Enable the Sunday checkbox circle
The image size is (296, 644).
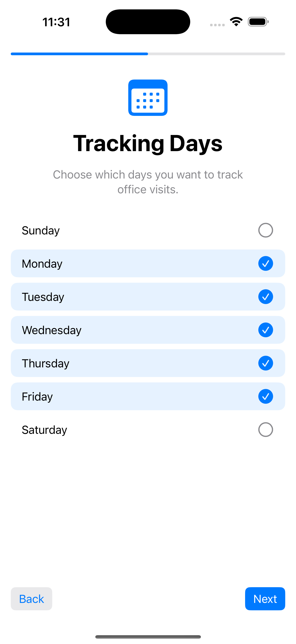point(265,230)
